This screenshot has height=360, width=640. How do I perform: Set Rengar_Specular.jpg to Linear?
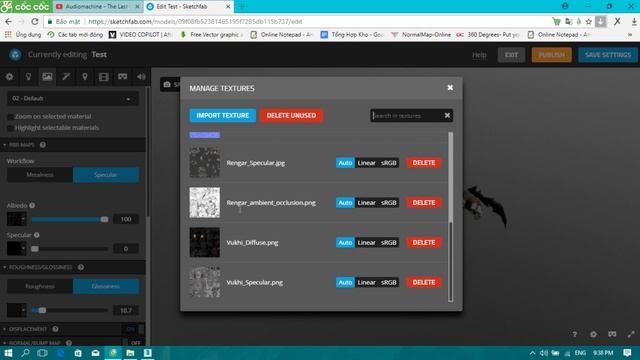366,163
